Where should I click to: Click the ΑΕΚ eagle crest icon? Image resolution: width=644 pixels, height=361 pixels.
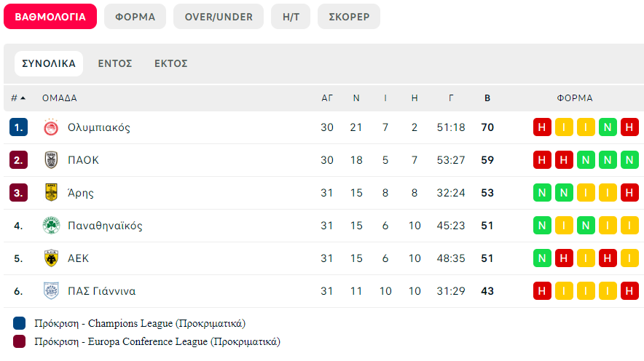(51, 258)
